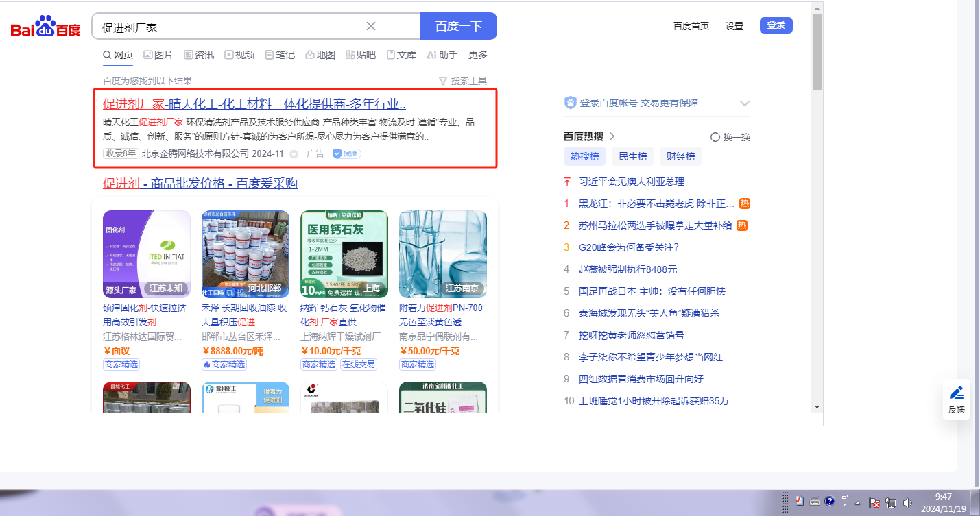Click the 百度一下 search button
Viewport: 980px width, 516px height.
pos(459,26)
